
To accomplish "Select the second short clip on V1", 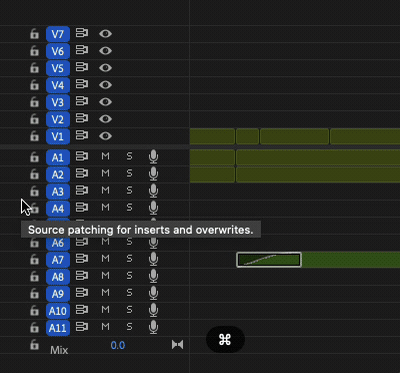I will [248, 136].
